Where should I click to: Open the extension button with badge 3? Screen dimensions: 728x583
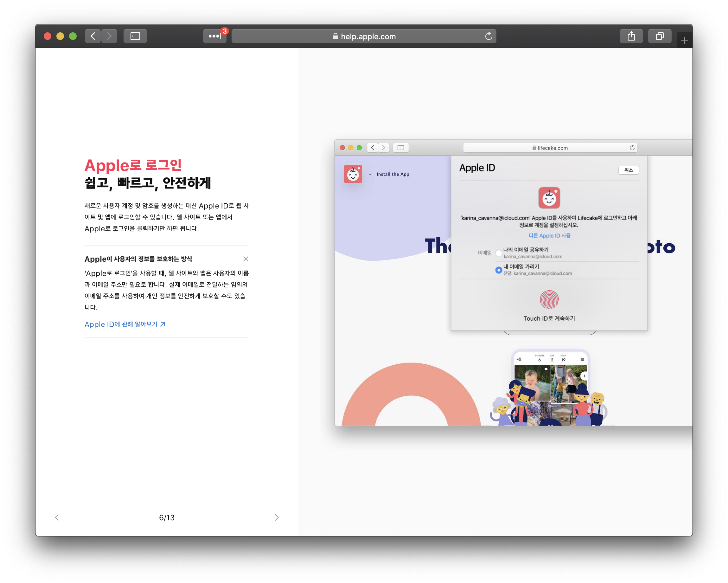(x=215, y=36)
